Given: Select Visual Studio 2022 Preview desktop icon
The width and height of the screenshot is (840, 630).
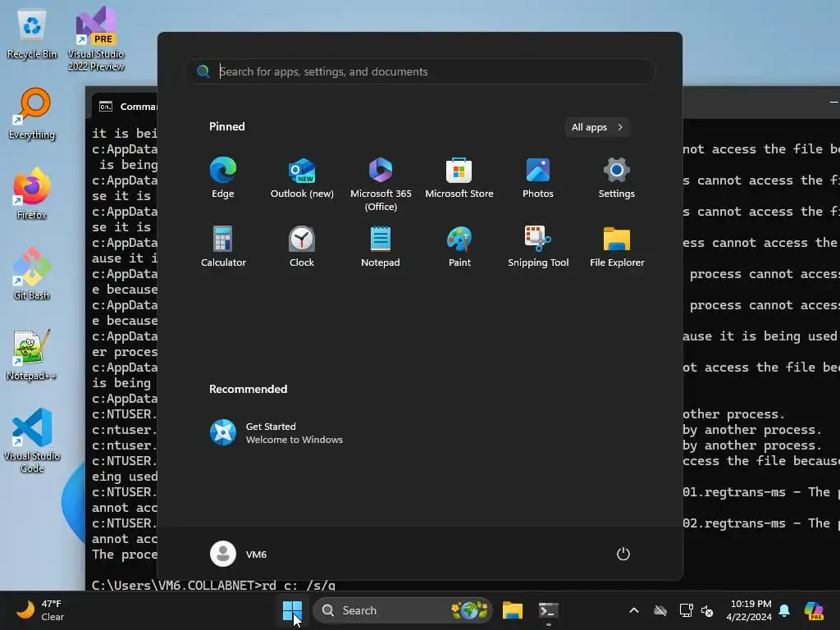Looking at the screenshot, I should click(96, 39).
